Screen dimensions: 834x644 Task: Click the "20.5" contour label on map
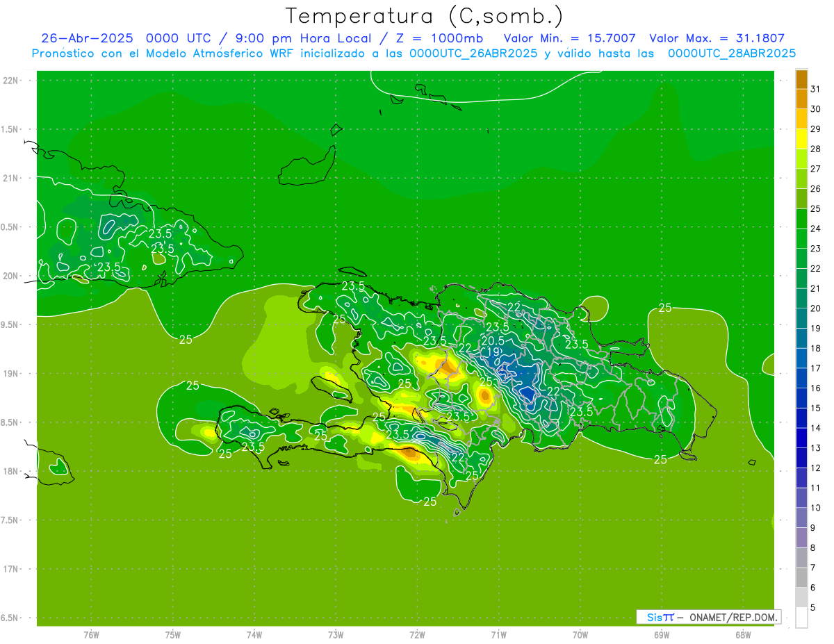[492, 341]
